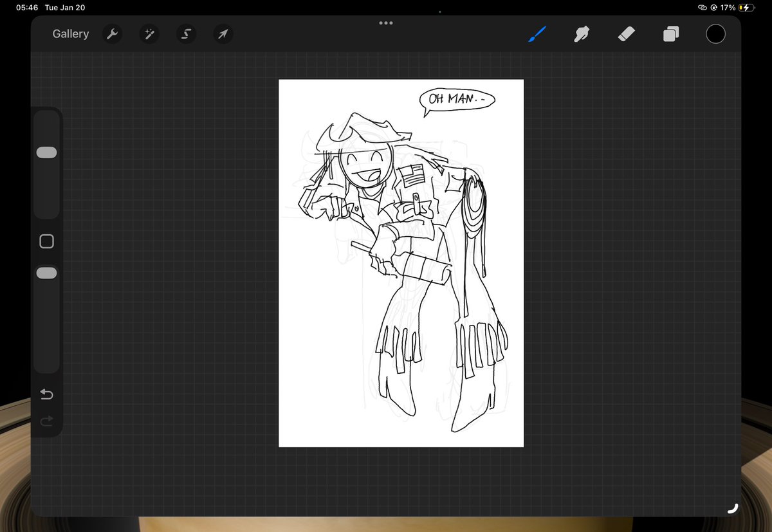Open the Gallery
The width and height of the screenshot is (772, 532).
tap(71, 34)
